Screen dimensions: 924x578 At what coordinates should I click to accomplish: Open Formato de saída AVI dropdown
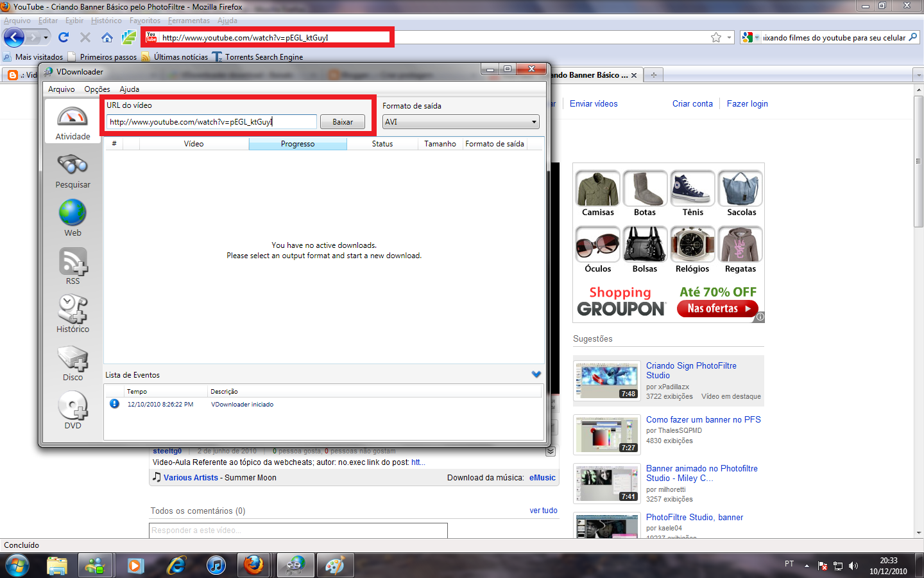(461, 122)
